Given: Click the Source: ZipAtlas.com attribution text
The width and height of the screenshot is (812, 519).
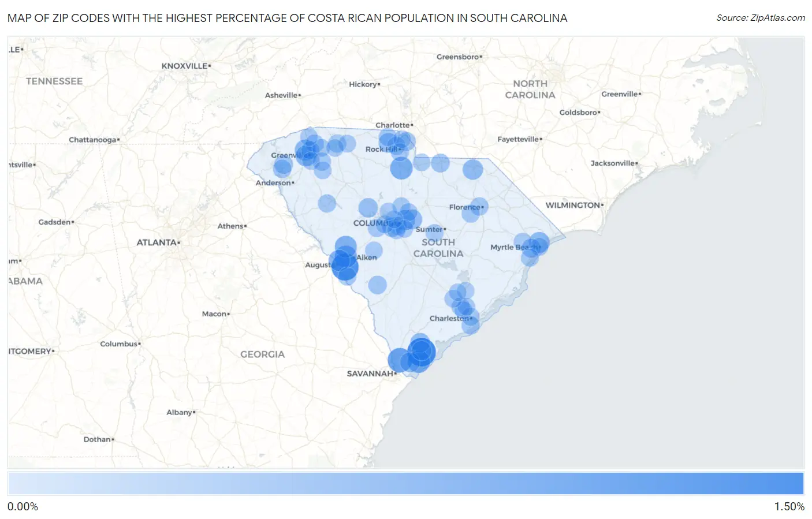Looking at the screenshot, I should (761, 18).
